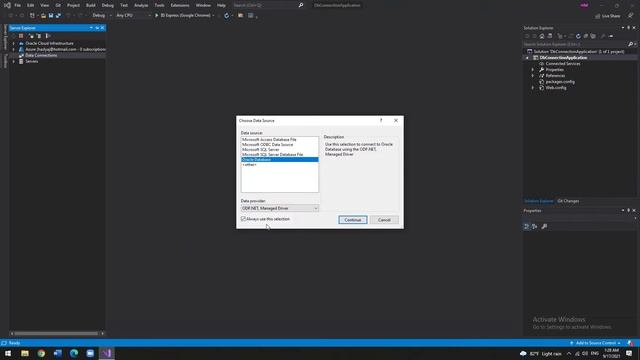Collapse the DbConnectionApplication project node

pos(527,58)
